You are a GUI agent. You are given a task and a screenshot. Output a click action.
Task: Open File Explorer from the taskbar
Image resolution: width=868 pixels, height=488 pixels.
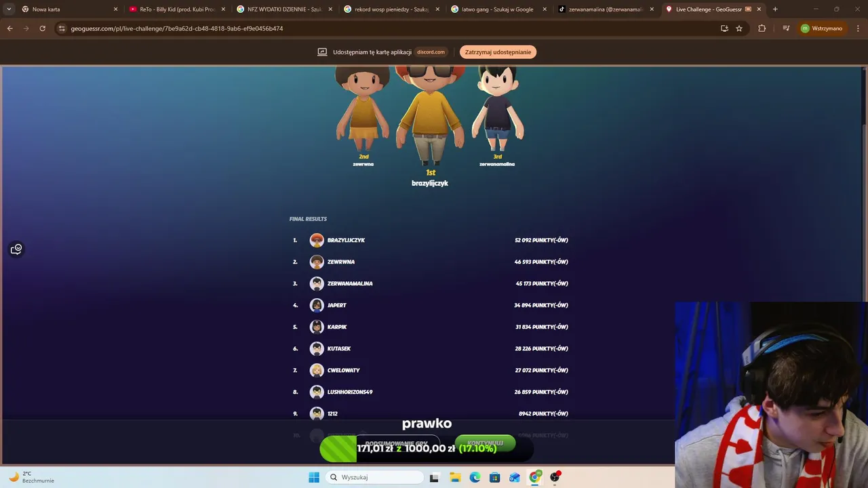[x=454, y=477]
